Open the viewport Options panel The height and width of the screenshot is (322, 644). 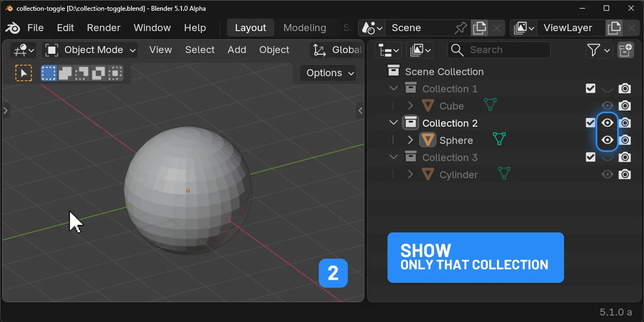(x=328, y=72)
